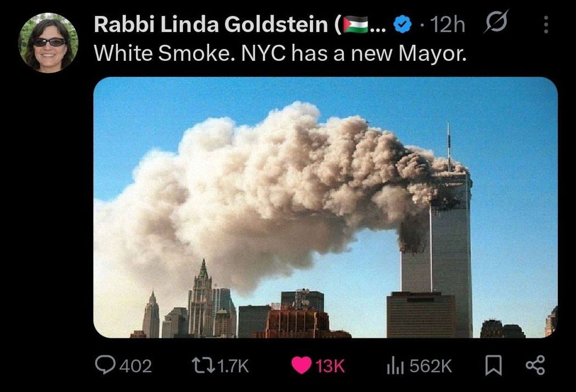Click the tweet text "White Smoke. NYC has a new Mayor."
576x392 pixels.
[280, 53]
